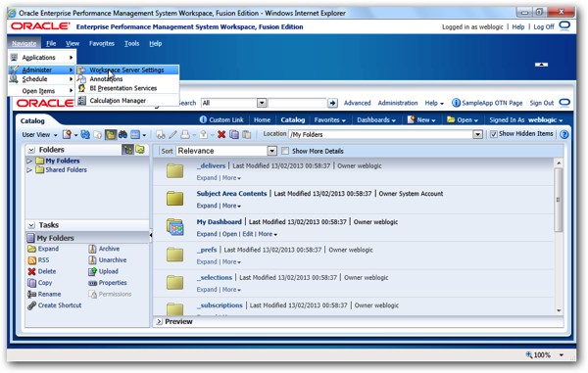The width and height of the screenshot is (588, 373).
Task: Expand the Preview pane
Action: [x=159, y=322]
